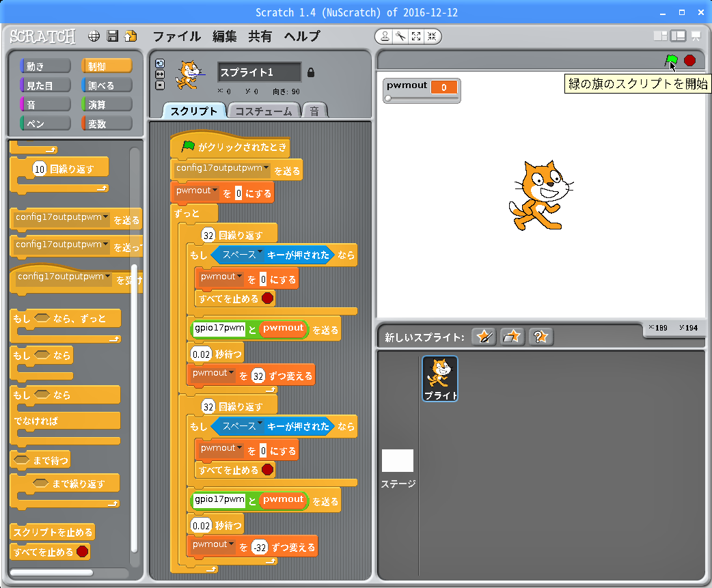Expand the スペース key dropdown in first if block
712x588 pixels.
[x=260, y=253]
